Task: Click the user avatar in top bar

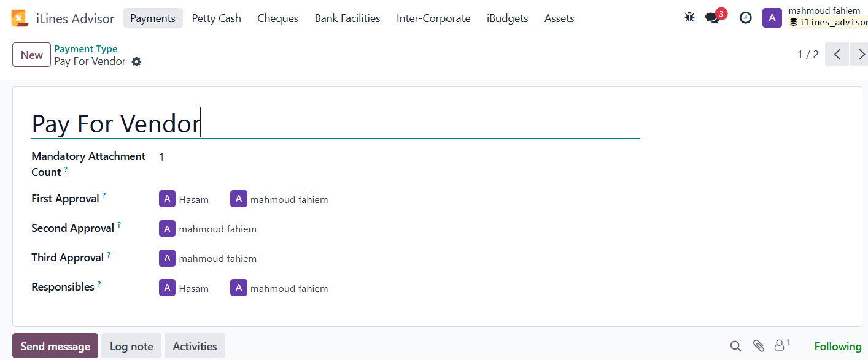Action: point(772,18)
